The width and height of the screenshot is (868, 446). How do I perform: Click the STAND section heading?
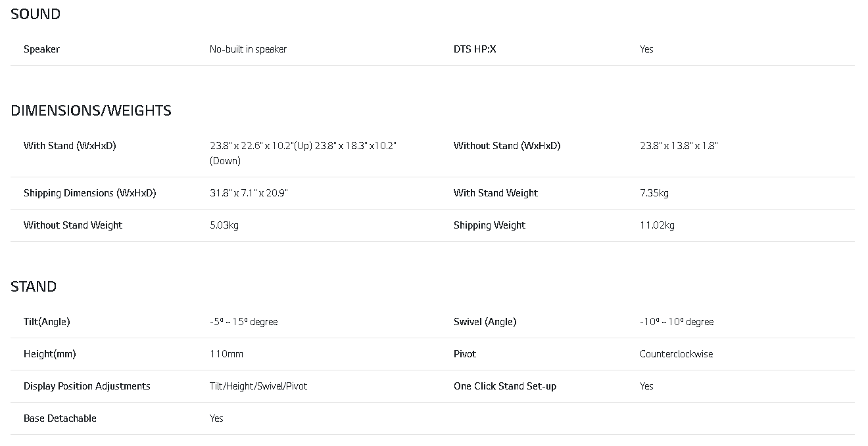(x=34, y=286)
